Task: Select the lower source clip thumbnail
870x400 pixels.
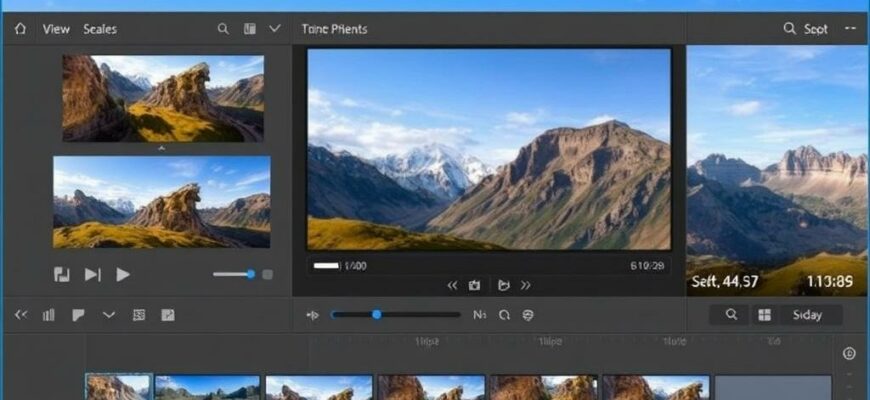Action: pyautogui.click(x=161, y=202)
